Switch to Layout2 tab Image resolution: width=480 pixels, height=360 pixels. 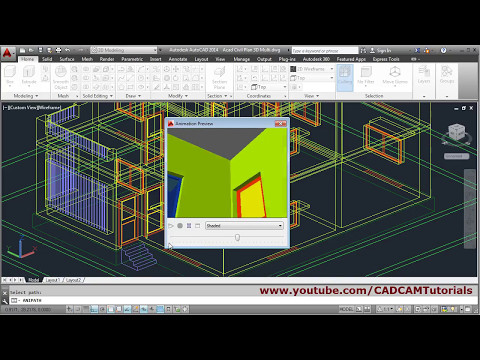point(73,280)
